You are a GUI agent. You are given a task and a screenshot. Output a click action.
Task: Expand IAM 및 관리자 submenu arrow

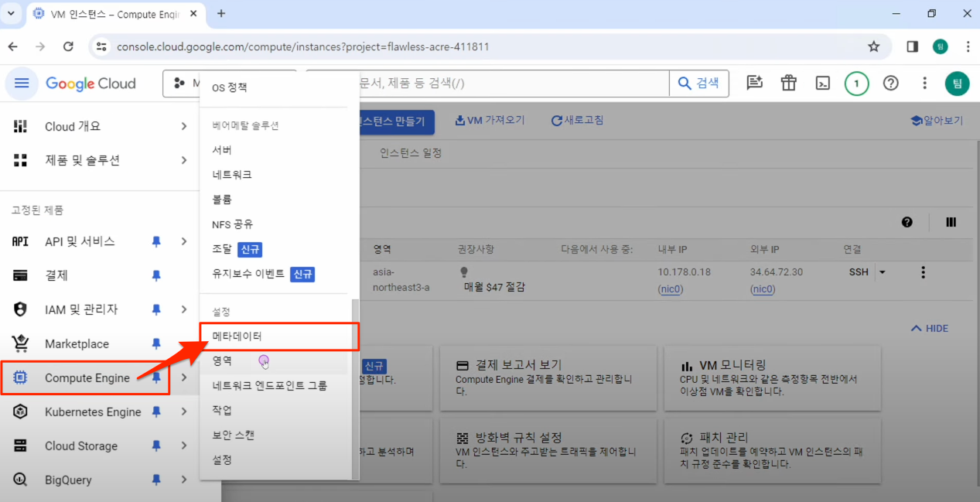point(184,309)
